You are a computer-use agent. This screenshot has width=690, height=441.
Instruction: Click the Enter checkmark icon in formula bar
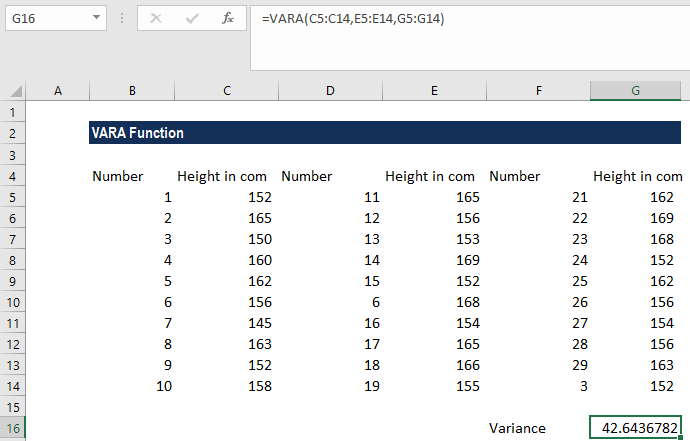click(x=191, y=18)
